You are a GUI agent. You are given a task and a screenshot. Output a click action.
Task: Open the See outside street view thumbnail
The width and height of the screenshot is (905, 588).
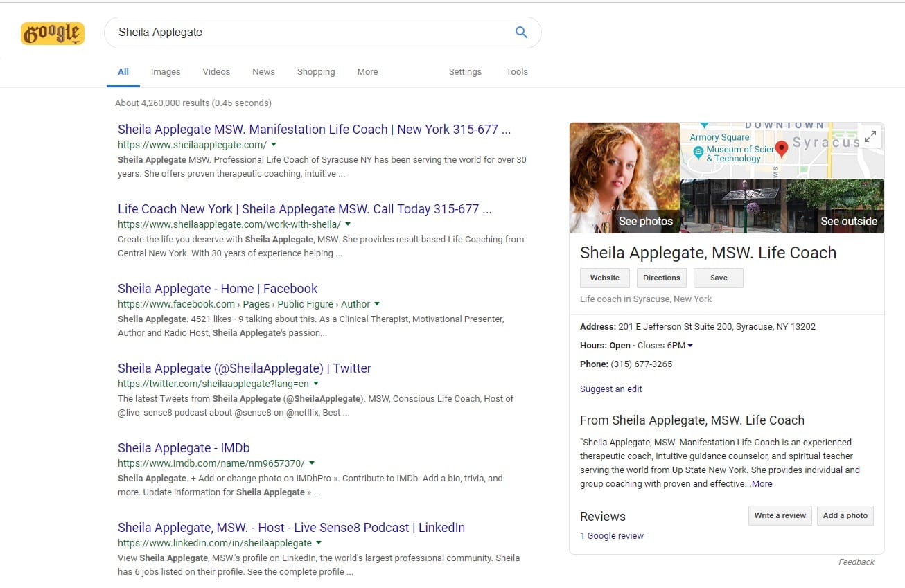[x=782, y=206]
